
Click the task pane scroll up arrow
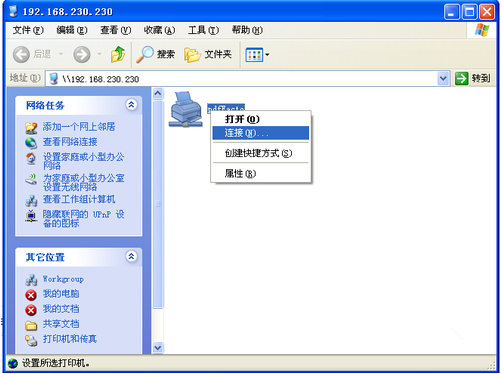tap(158, 93)
